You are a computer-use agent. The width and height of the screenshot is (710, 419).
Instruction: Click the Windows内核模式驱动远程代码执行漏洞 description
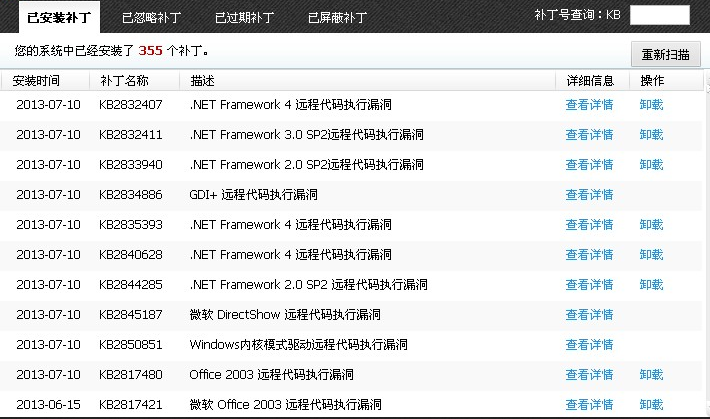298,345
